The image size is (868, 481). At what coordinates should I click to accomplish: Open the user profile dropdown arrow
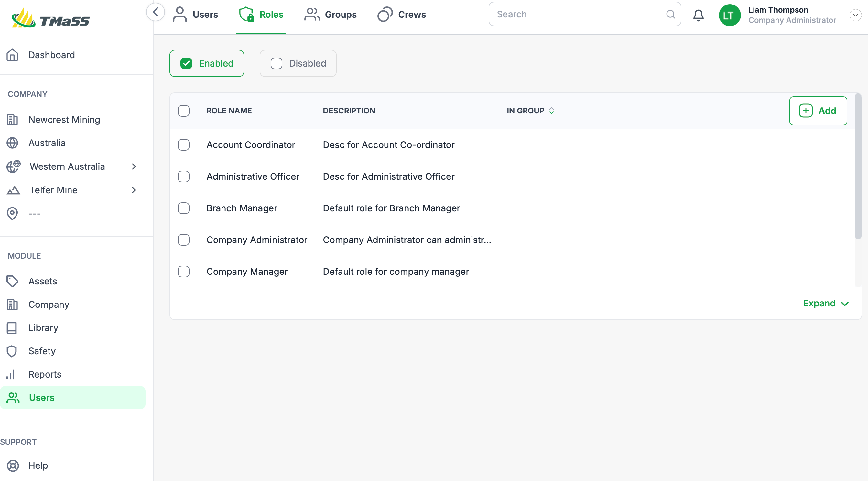855,15
